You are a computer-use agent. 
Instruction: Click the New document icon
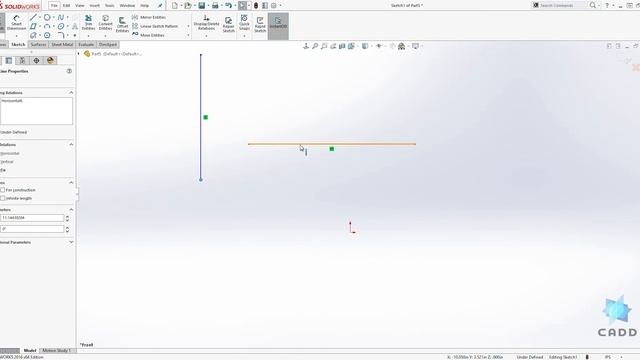click(175, 5)
